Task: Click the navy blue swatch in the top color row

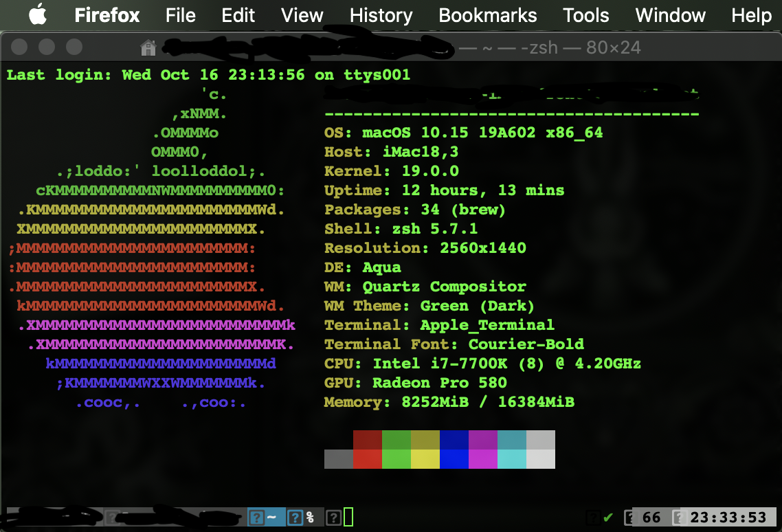Action: point(454,440)
